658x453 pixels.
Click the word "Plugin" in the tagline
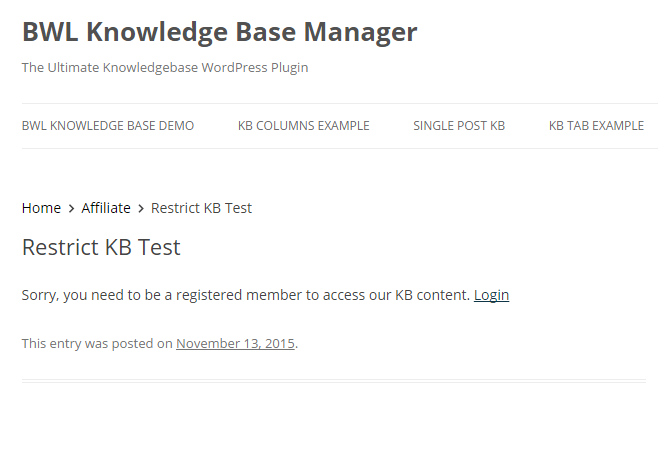[290, 68]
